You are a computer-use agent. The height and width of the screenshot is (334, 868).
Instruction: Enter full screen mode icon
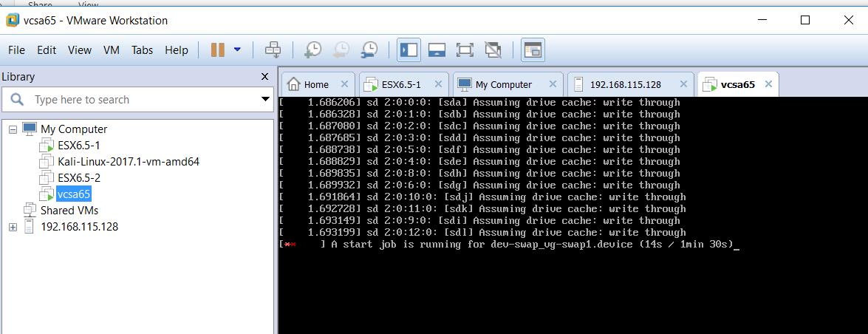tap(465, 50)
